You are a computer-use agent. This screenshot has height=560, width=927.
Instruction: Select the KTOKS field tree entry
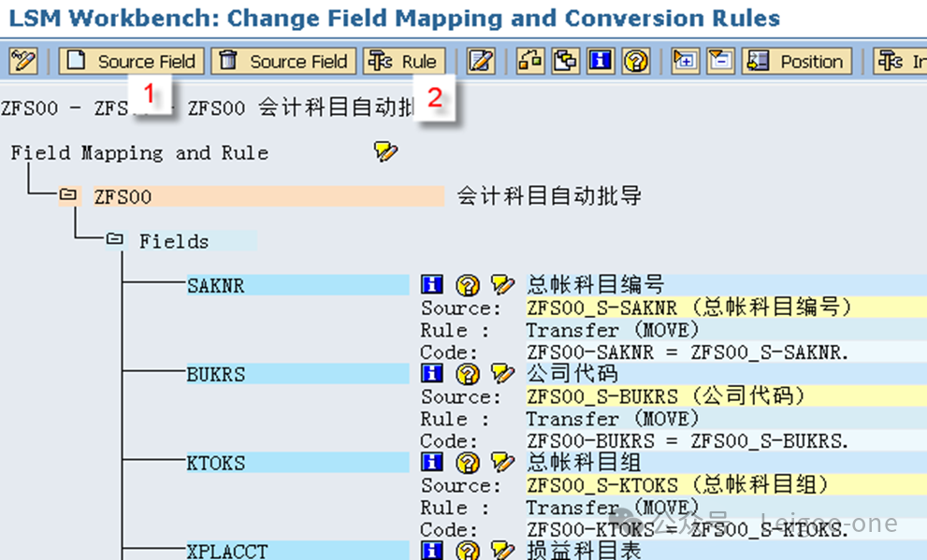(216, 463)
